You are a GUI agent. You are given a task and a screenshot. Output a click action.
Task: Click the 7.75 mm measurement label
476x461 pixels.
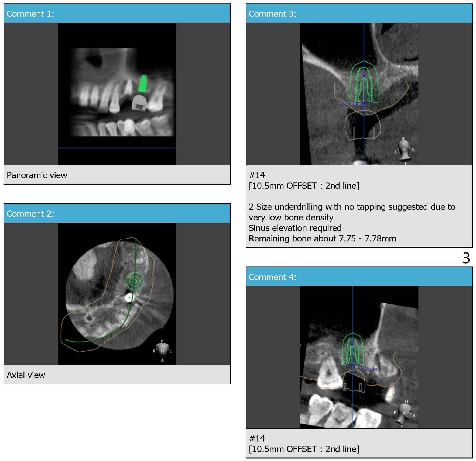pyautogui.click(x=368, y=369)
